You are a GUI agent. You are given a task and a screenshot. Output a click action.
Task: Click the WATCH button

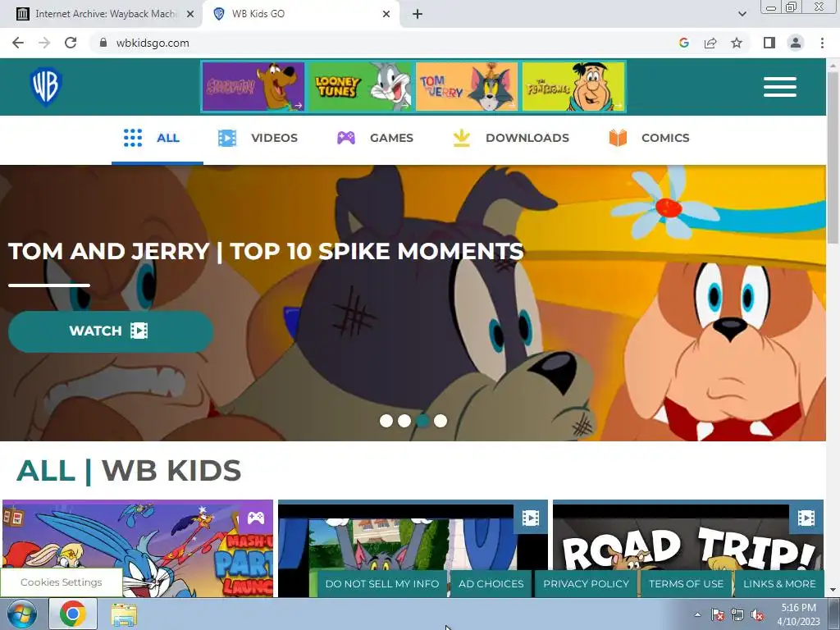point(111,331)
